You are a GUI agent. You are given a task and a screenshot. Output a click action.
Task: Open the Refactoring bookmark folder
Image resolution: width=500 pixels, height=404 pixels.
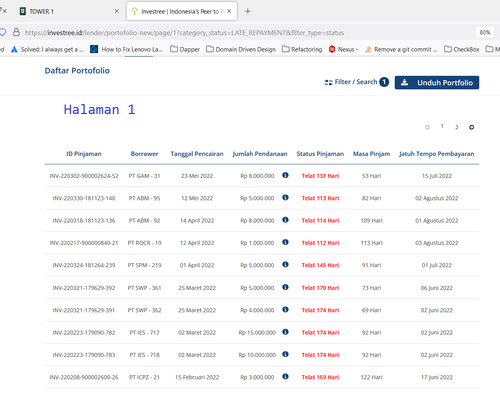(302, 49)
